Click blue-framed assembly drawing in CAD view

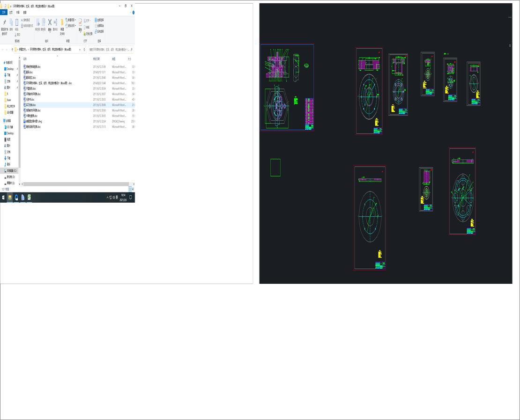click(287, 87)
